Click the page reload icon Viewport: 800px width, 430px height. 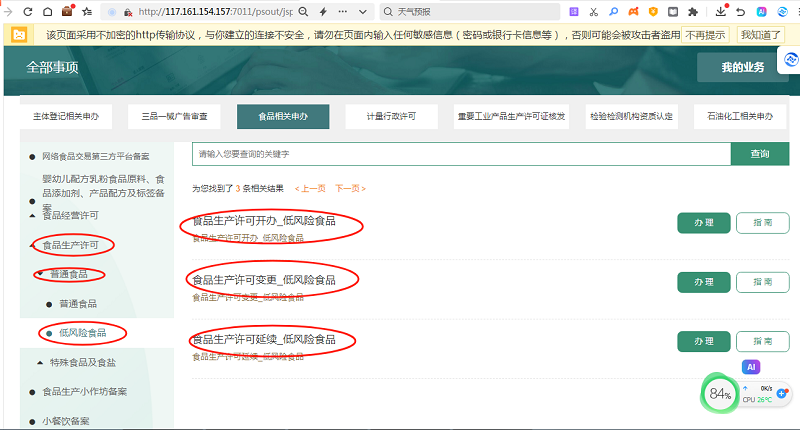pos(28,11)
